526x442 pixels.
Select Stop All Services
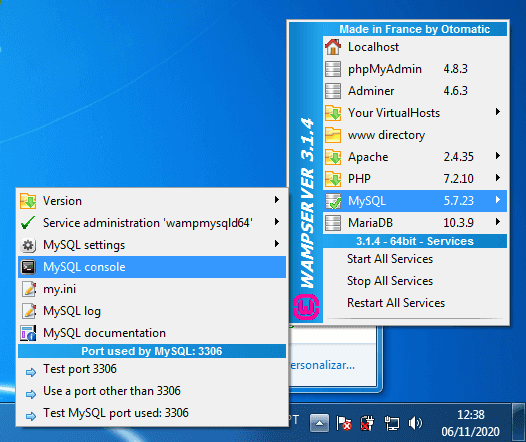tap(415, 281)
